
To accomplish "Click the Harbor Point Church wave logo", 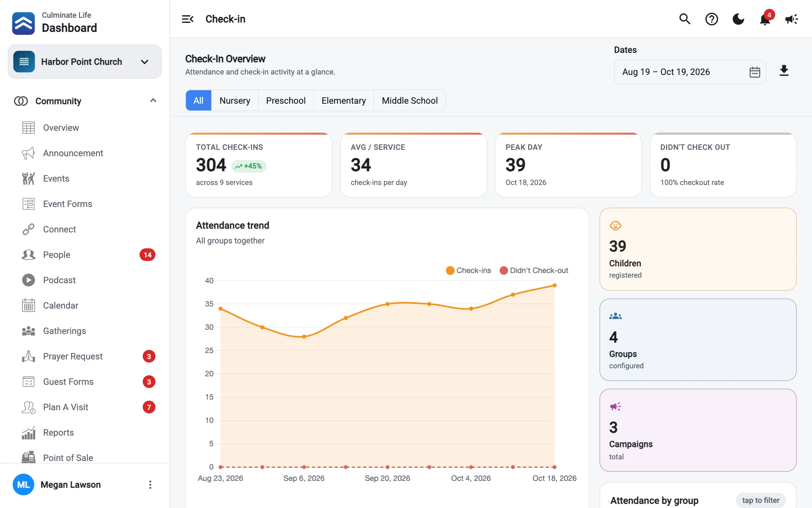I will [24, 62].
